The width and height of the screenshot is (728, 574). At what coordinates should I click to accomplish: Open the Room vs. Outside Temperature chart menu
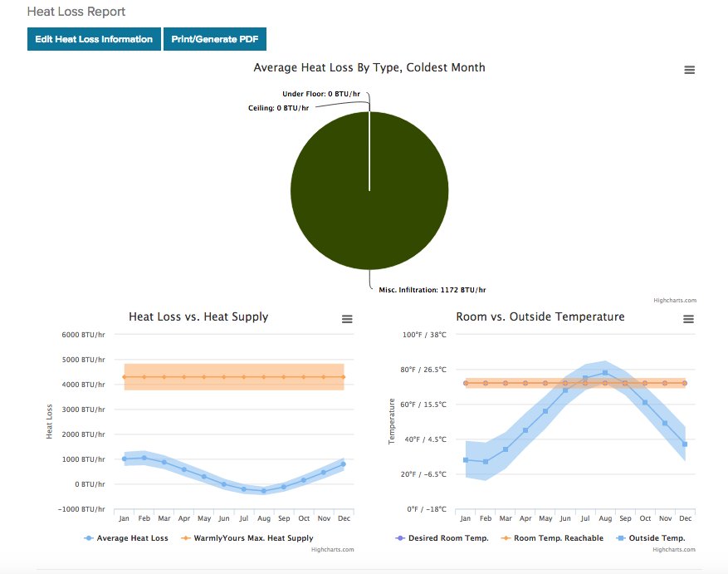pos(688,320)
